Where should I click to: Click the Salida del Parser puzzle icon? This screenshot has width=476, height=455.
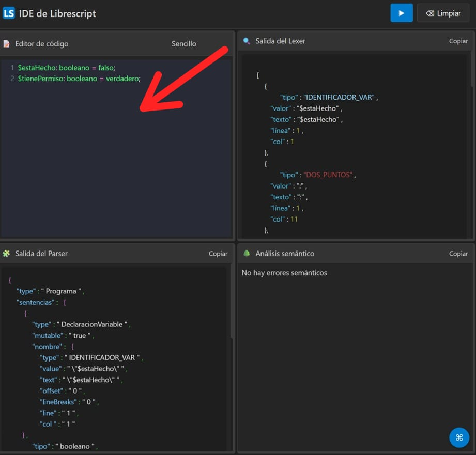point(6,253)
